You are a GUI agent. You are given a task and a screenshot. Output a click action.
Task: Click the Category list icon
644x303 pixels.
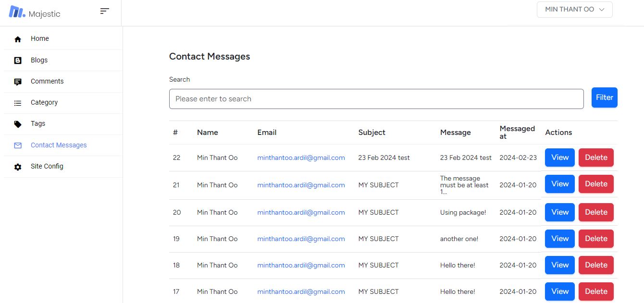tap(18, 103)
